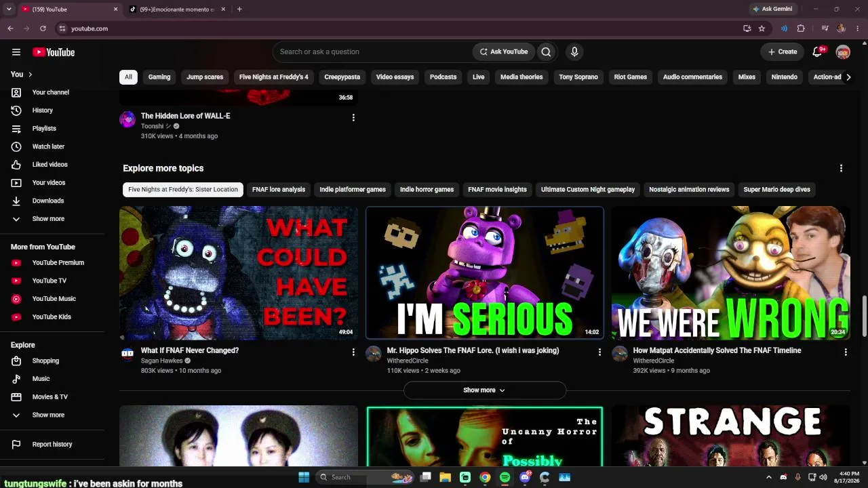868x488 pixels.
Task: Show hidden system tray icons
Action: 768,477
